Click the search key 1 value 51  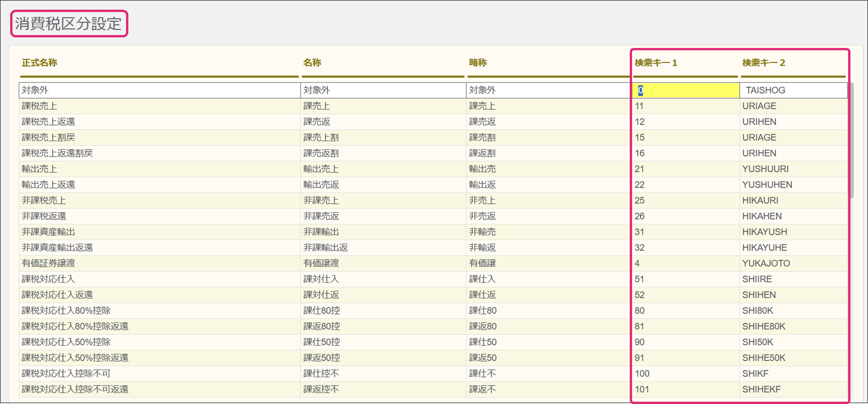click(x=639, y=279)
